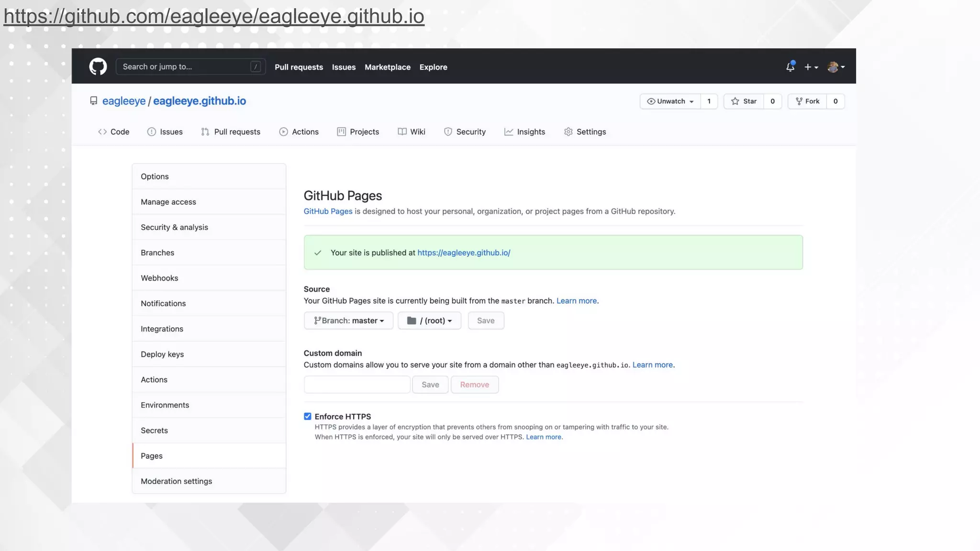This screenshot has width=980, height=551.
Task: Click Save for the custom domain
Action: click(x=430, y=385)
